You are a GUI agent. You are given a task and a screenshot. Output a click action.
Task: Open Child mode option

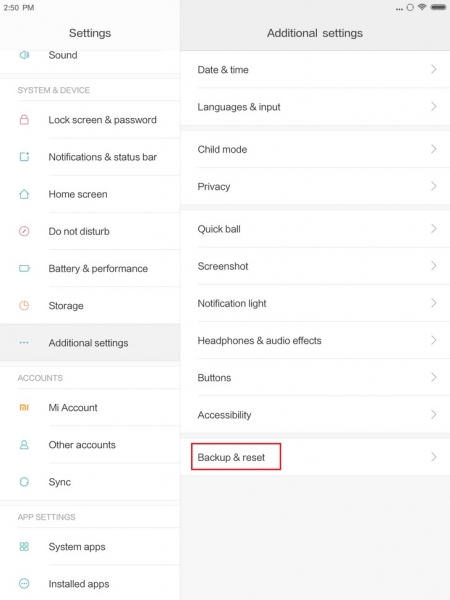pyautogui.click(x=315, y=149)
